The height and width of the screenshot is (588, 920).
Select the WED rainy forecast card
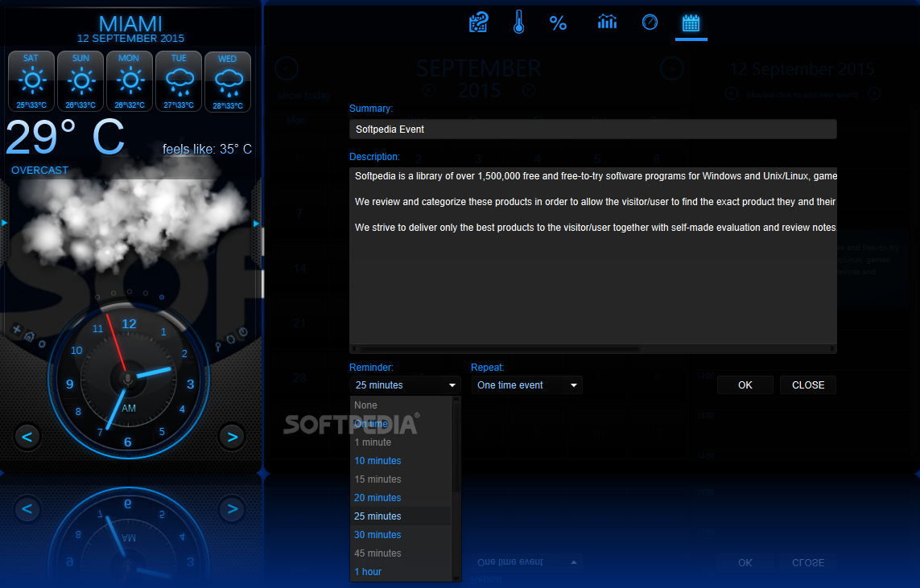(x=228, y=81)
